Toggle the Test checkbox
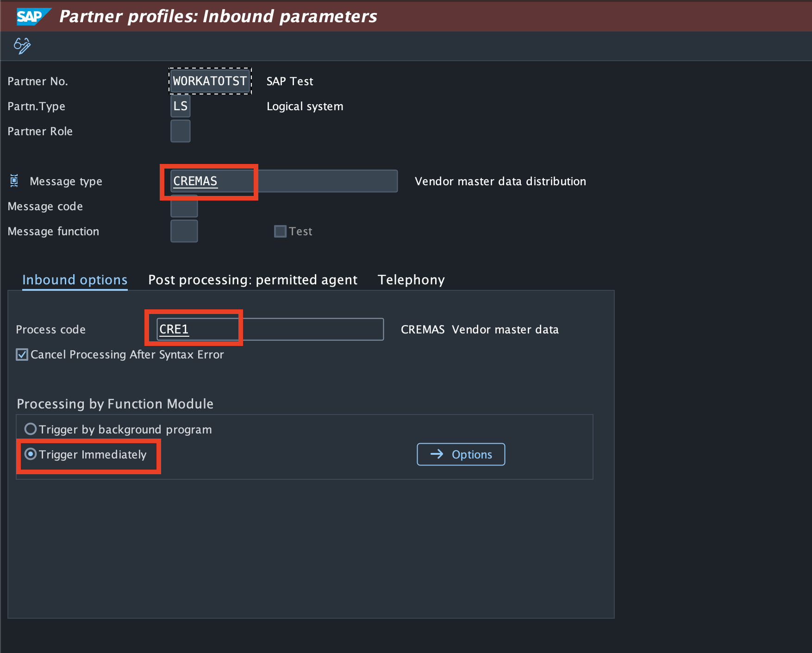The image size is (812, 653). coord(280,231)
